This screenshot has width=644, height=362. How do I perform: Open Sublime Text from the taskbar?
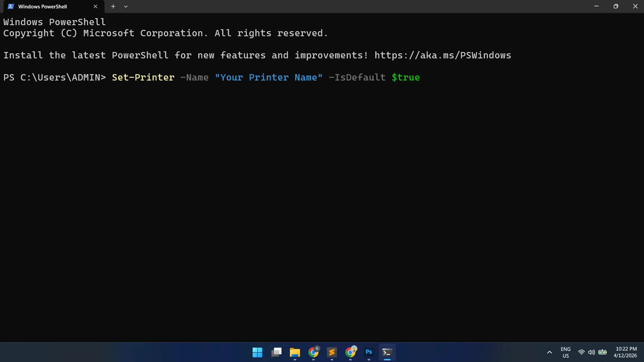pos(332,353)
